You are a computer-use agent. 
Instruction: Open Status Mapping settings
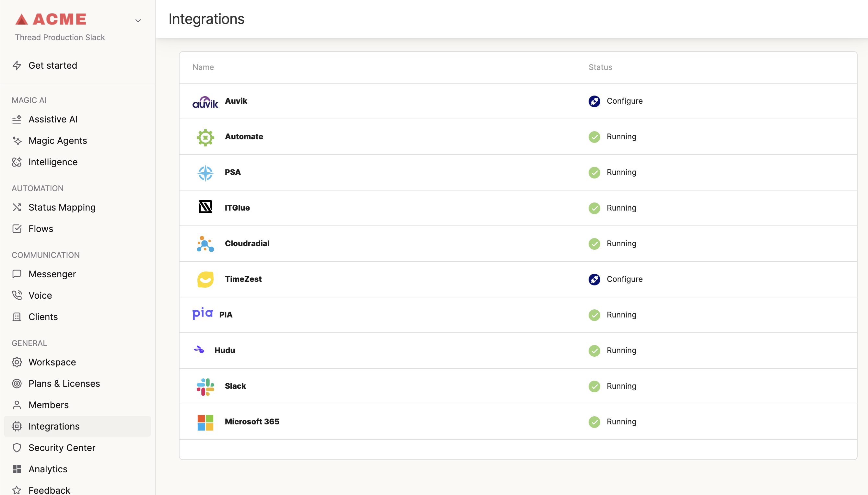click(x=62, y=207)
